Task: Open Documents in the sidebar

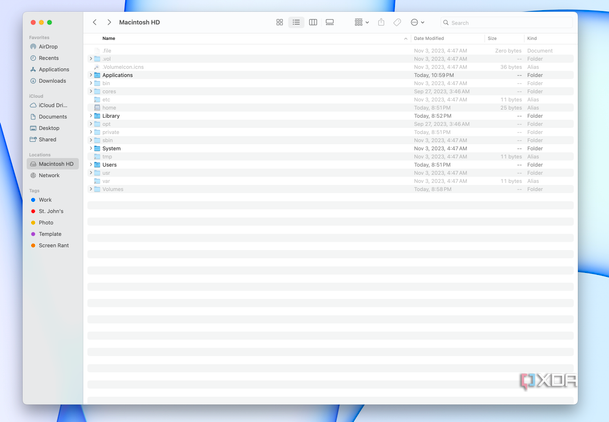Action: pyautogui.click(x=53, y=116)
